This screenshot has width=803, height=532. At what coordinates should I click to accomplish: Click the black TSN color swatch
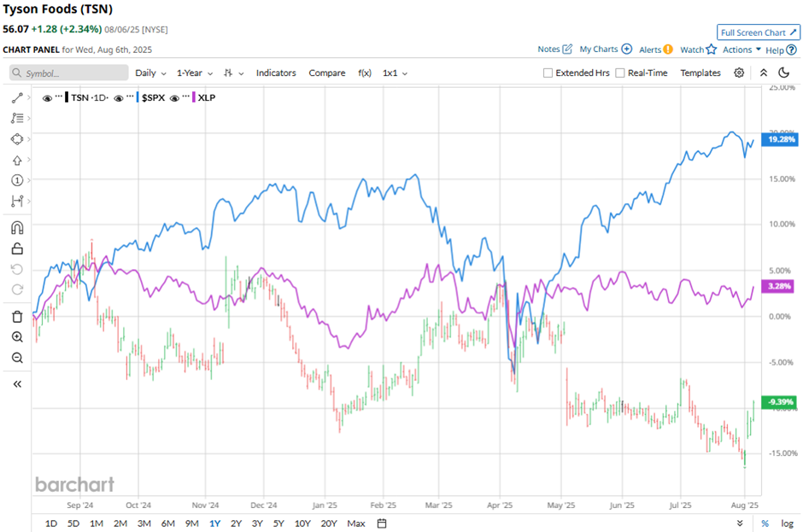pos(67,97)
